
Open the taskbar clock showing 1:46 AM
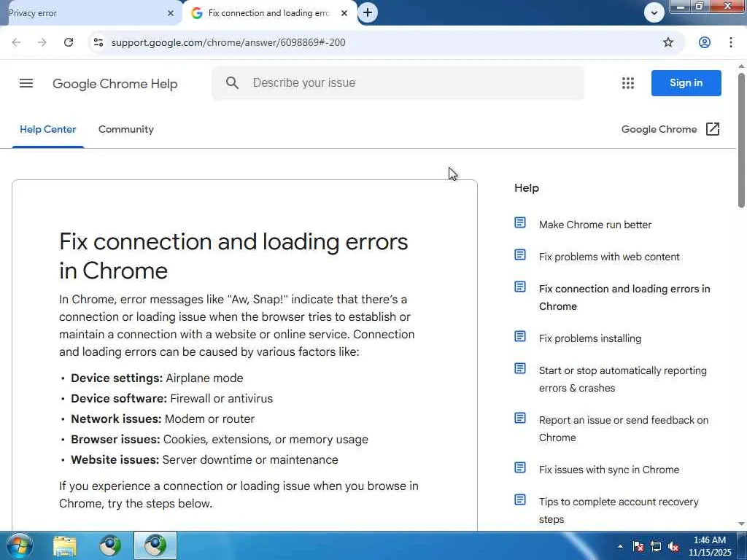(709, 546)
